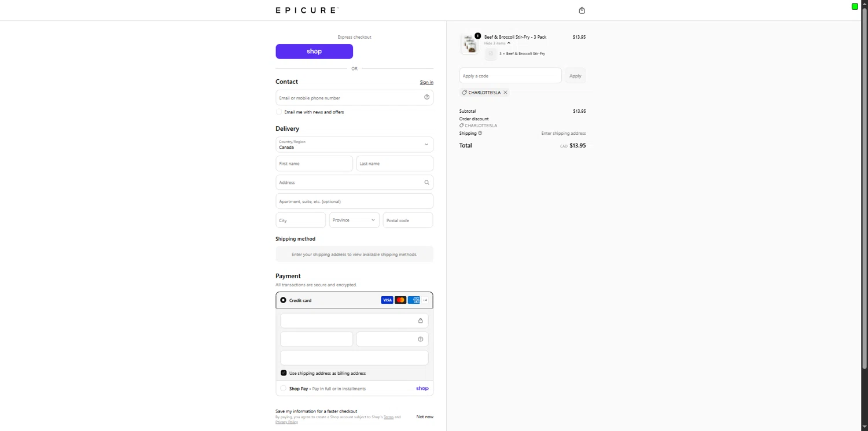
Task: Collapse the Hide 3 items expander
Action: point(498,43)
